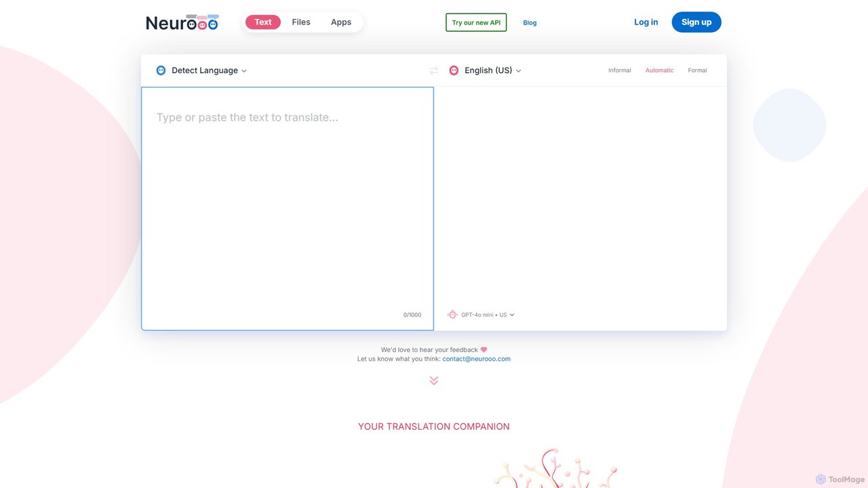This screenshot has height=488, width=868.
Task: Swap source and target languages
Action: point(434,70)
